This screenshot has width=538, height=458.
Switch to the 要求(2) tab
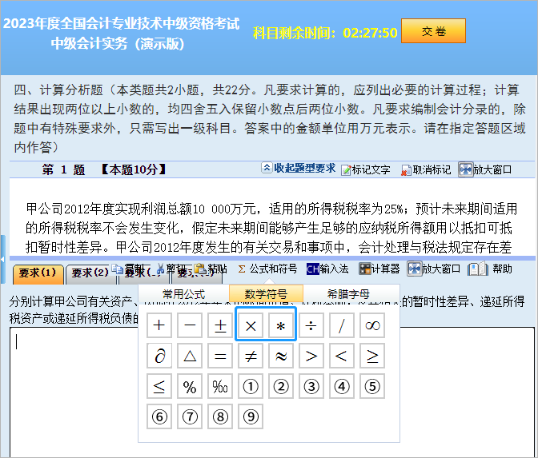click(90, 273)
